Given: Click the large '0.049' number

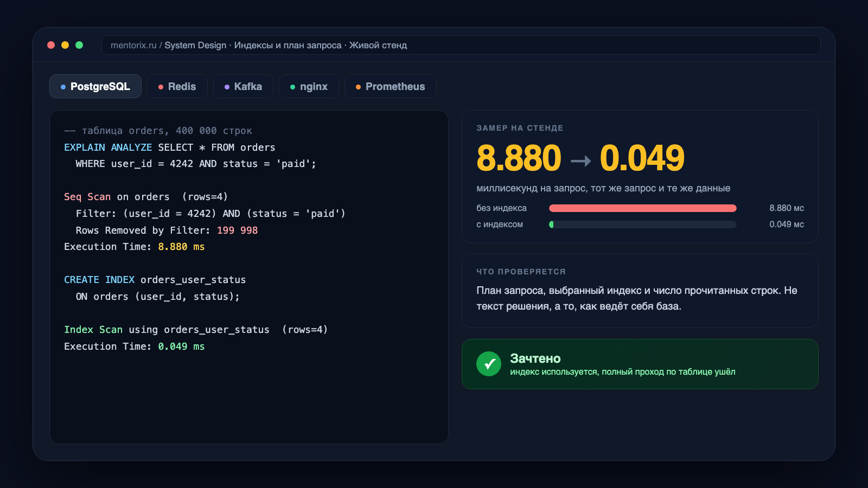Looking at the screenshot, I should coord(642,158).
